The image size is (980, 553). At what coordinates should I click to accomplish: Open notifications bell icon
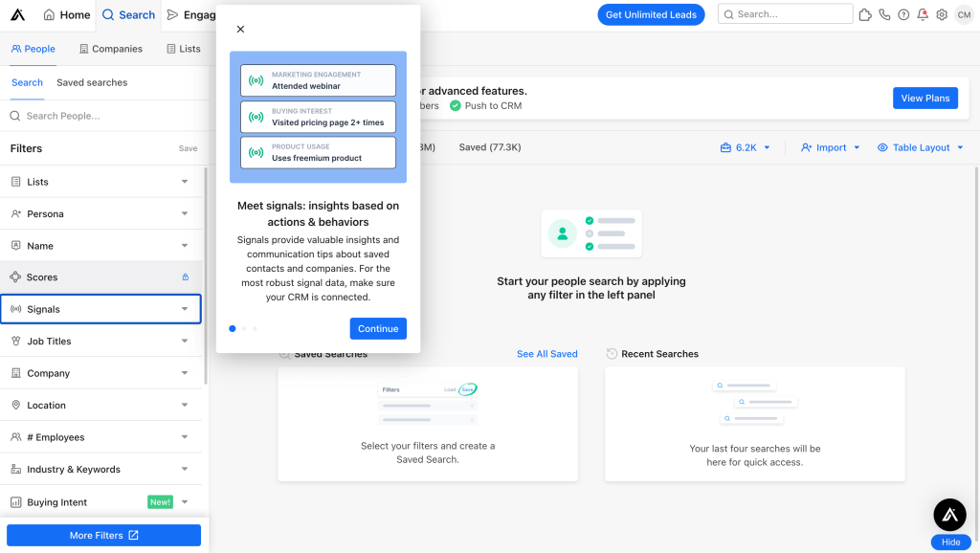923,14
